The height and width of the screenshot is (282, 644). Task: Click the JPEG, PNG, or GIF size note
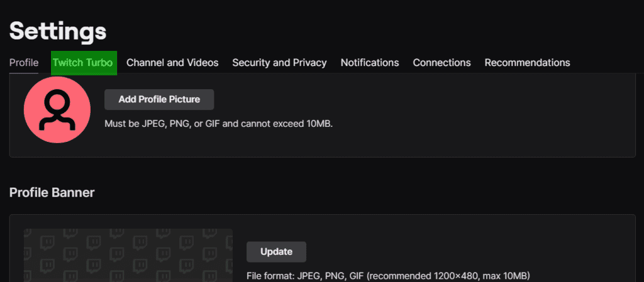tap(218, 123)
